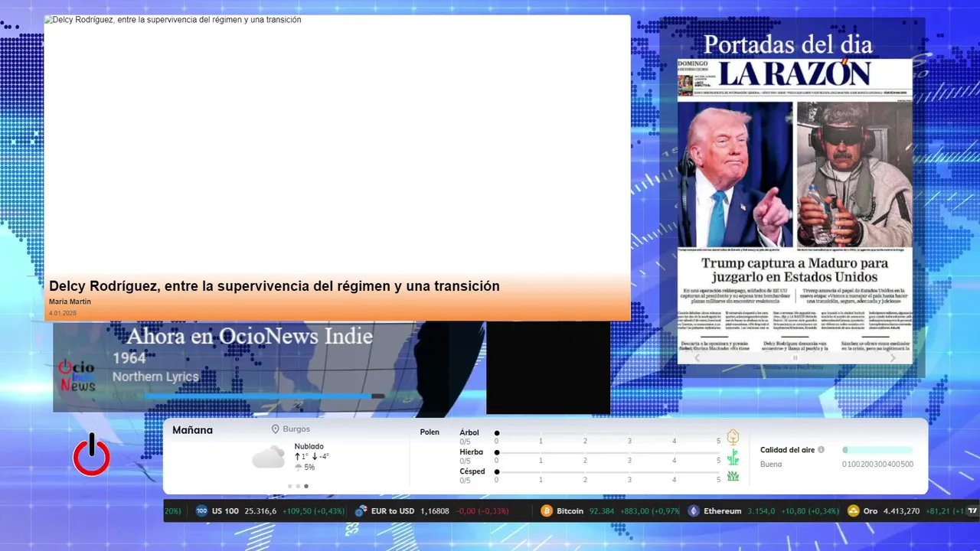
Task: Click the Césped pollen label
Action: 472,471
